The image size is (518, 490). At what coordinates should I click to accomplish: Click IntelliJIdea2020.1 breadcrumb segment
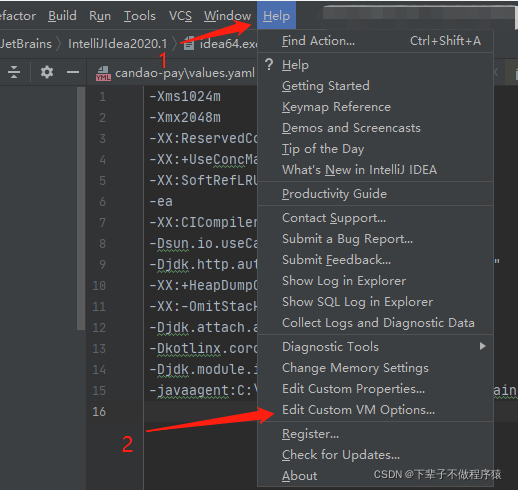[117, 44]
